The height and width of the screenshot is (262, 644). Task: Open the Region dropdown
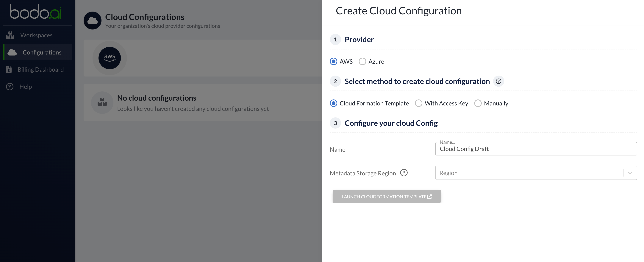click(536, 173)
